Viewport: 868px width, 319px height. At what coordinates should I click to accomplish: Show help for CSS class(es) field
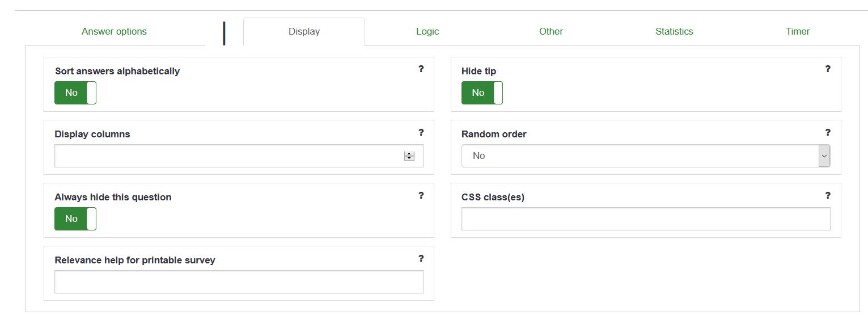pyautogui.click(x=828, y=195)
